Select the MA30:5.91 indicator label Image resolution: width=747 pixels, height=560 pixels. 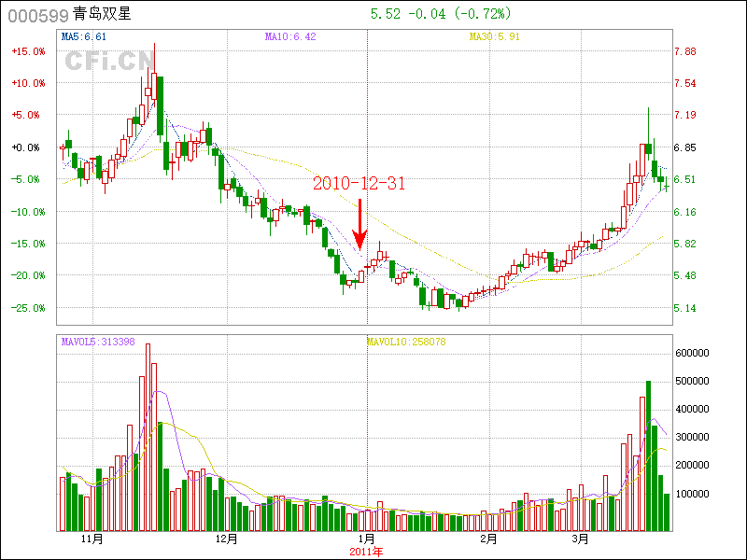[x=495, y=36]
